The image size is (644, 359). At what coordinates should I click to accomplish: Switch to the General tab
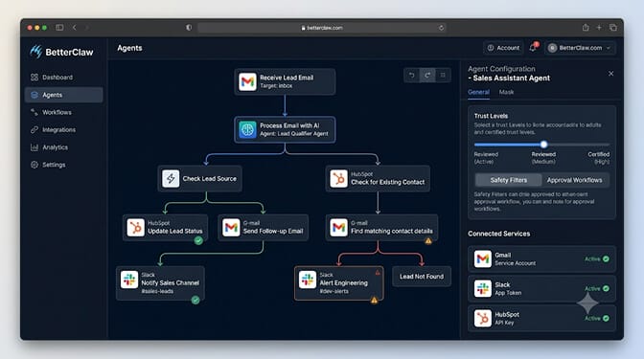click(x=478, y=92)
